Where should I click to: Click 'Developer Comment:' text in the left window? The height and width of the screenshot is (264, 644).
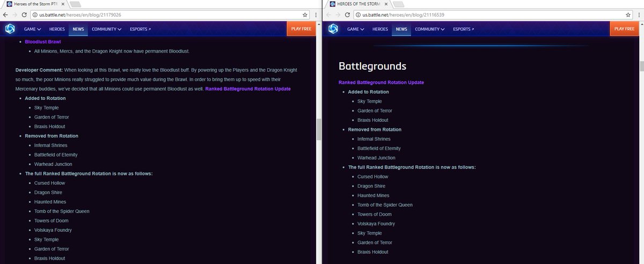tap(39, 70)
